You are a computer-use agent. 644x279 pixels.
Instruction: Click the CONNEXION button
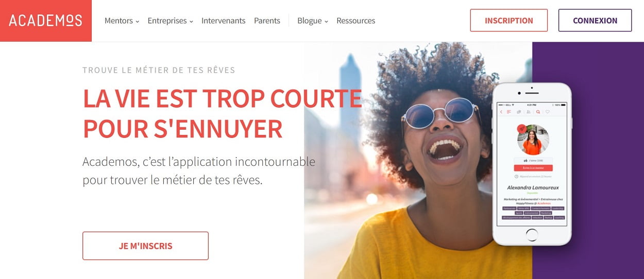tap(595, 21)
